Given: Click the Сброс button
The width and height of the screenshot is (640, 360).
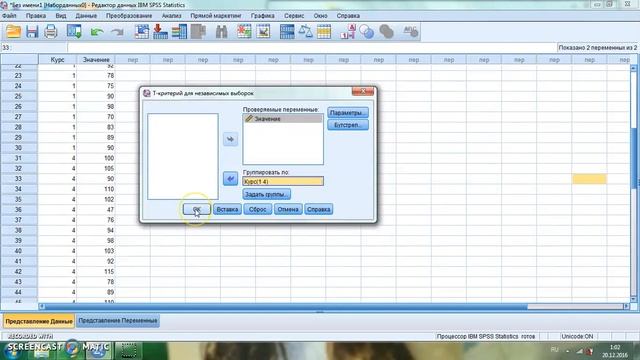Looking at the screenshot, I should (x=258, y=209).
